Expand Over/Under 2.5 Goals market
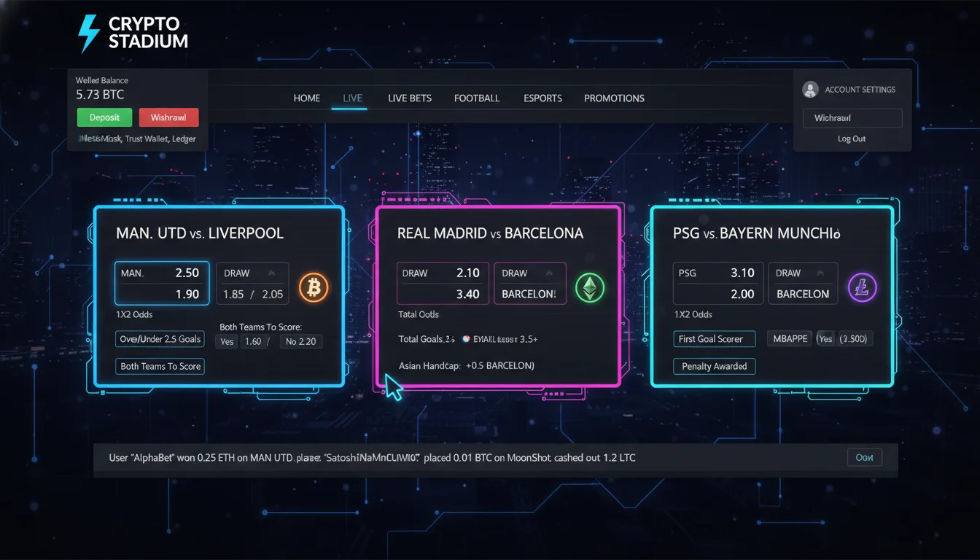 [x=160, y=339]
